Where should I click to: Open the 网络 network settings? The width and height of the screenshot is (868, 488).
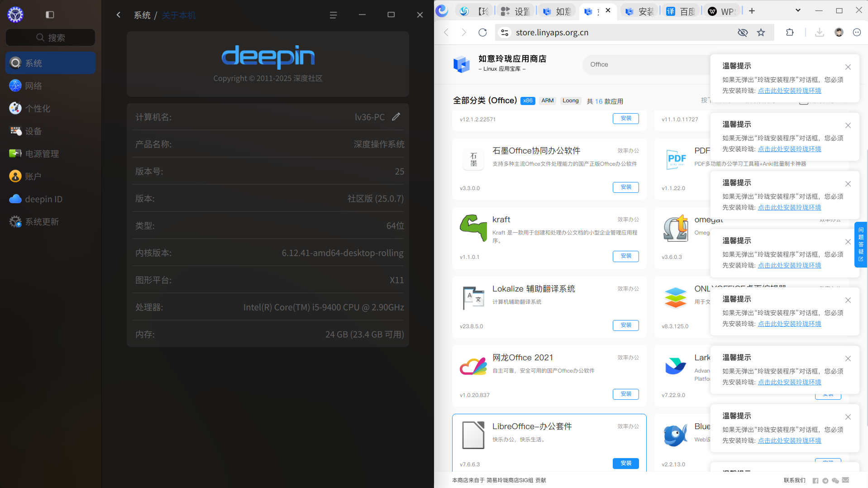coord(50,86)
